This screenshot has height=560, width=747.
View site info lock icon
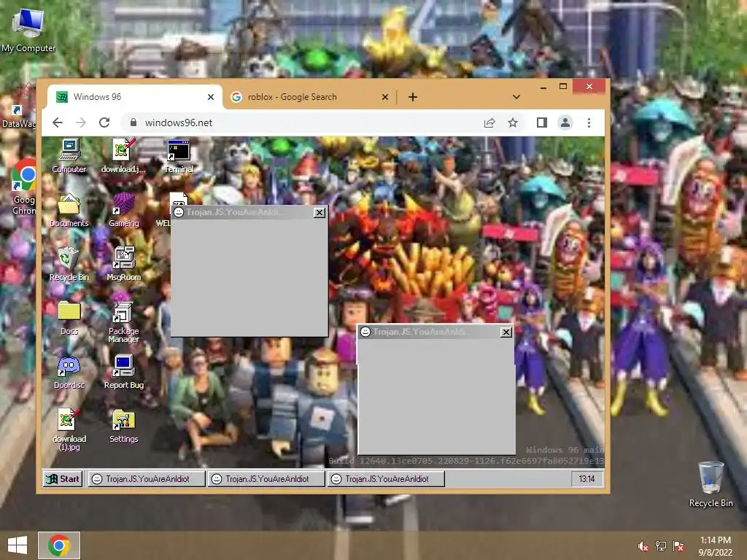133,122
